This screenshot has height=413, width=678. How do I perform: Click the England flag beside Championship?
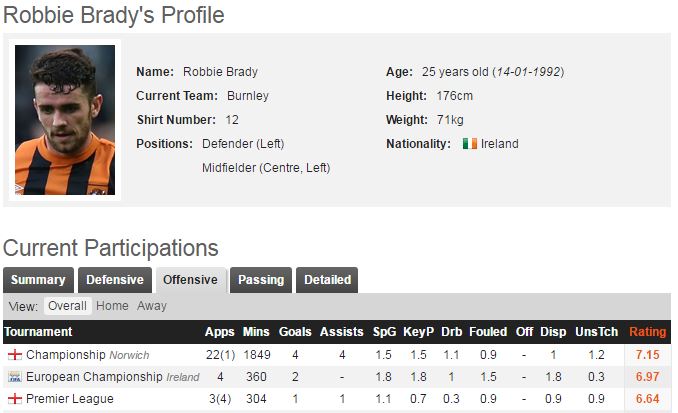(x=15, y=355)
